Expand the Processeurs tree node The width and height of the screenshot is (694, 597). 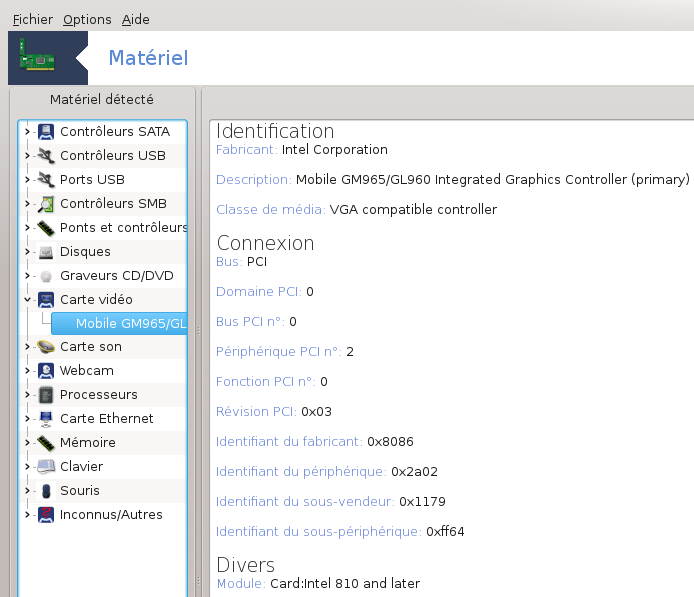click(x=27, y=394)
